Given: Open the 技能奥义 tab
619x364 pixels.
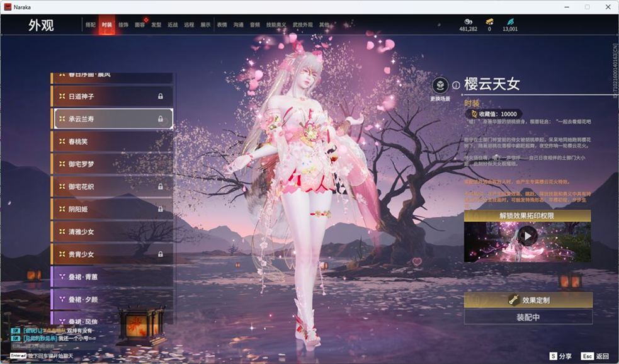Looking at the screenshot, I should (x=276, y=25).
